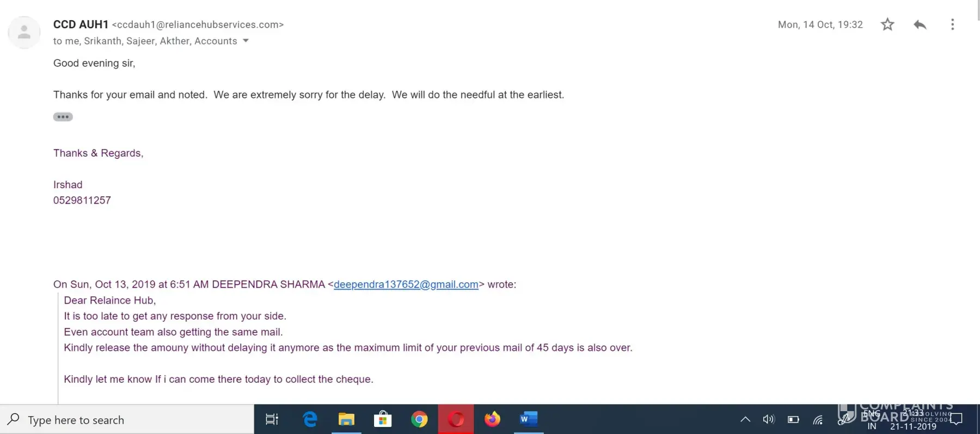Open volume control in system tray
The image size is (980, 434).
click(769, 419)
